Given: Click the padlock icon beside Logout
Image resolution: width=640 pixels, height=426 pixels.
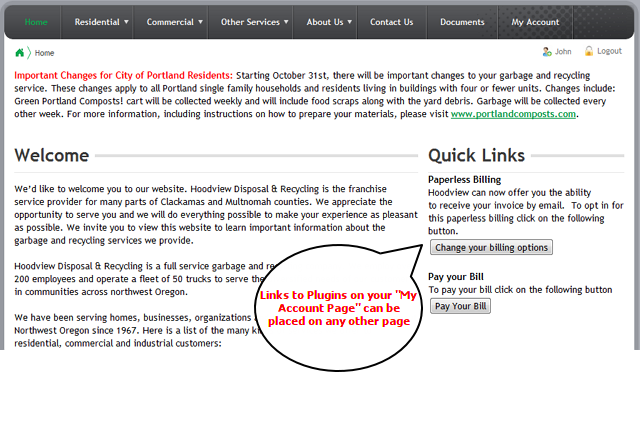Looking at the screenshot, I should 589,51.
